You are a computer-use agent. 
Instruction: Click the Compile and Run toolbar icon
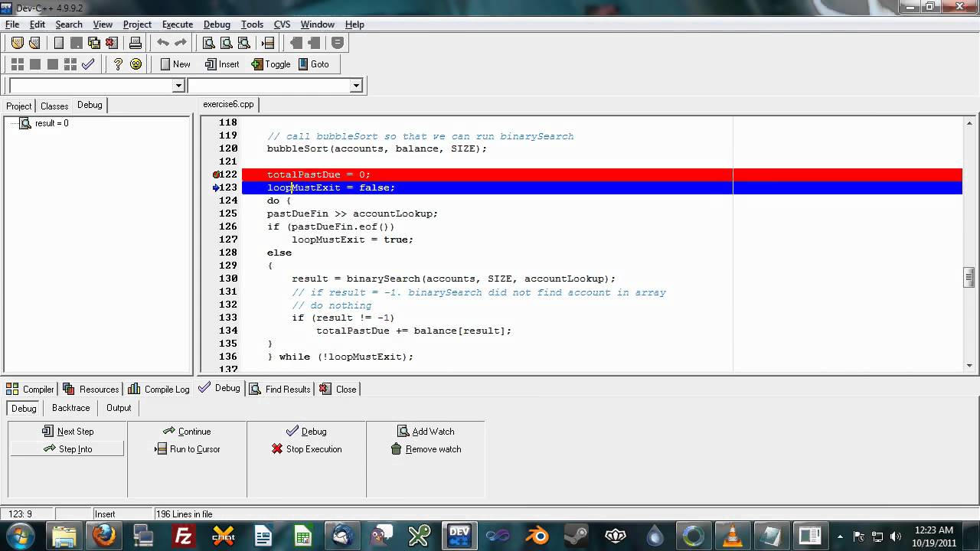[x=52, y=64]
